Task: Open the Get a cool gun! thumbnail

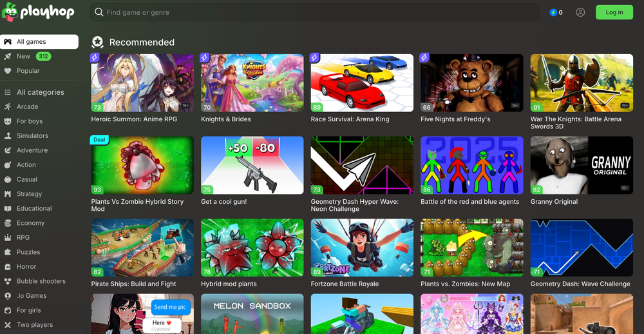Action: 252,165
